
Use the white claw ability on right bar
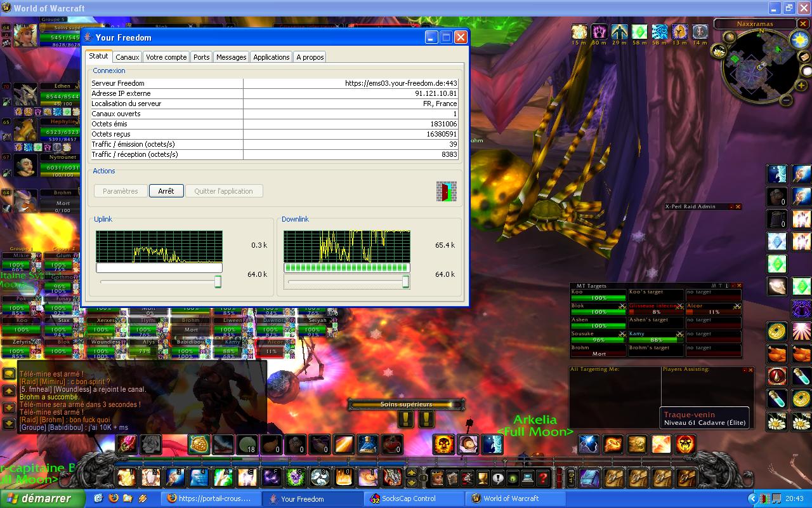pyautogui.click(x=776, y=286)
